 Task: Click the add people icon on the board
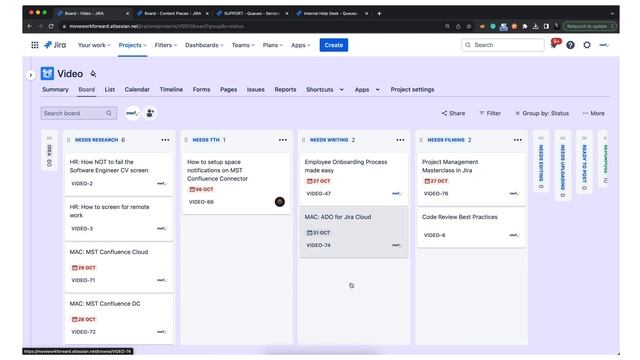point(150,113)
